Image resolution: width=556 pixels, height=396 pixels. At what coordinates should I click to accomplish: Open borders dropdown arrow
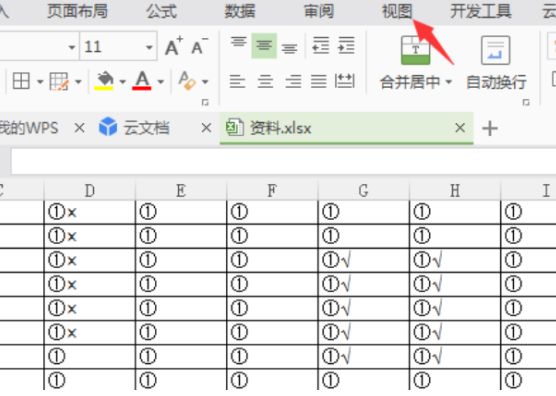point(40,82)
